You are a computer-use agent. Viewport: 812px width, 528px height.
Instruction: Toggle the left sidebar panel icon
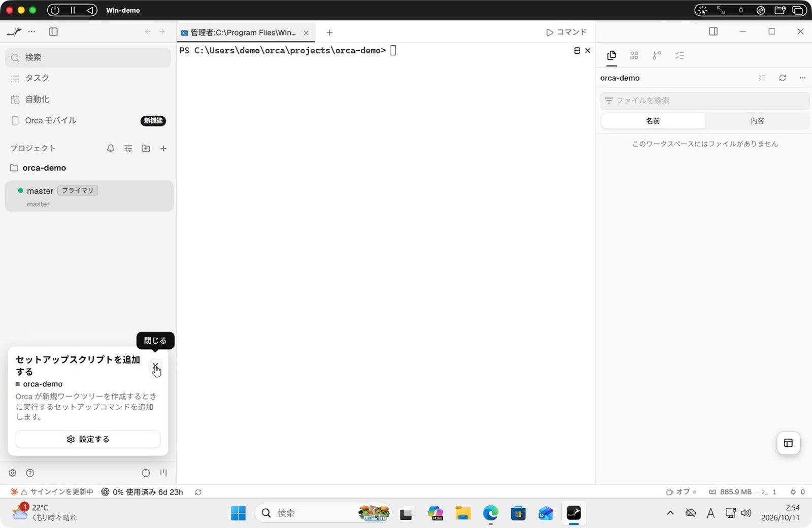(53, 31)
